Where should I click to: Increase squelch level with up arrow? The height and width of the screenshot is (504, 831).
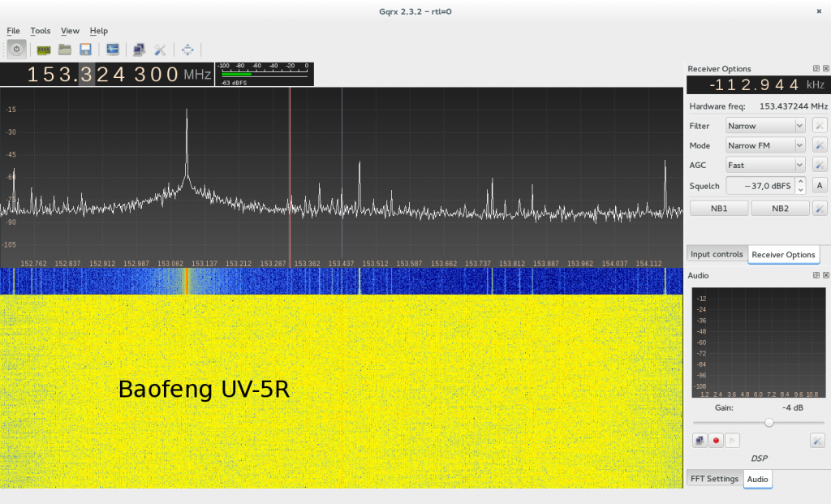tap(801, 181)
